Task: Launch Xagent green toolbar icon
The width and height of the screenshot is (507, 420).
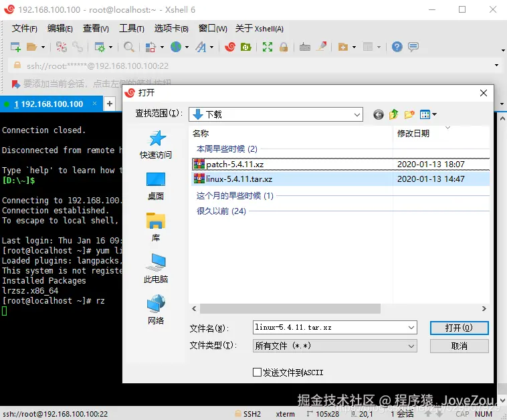Action: (245, 47)
